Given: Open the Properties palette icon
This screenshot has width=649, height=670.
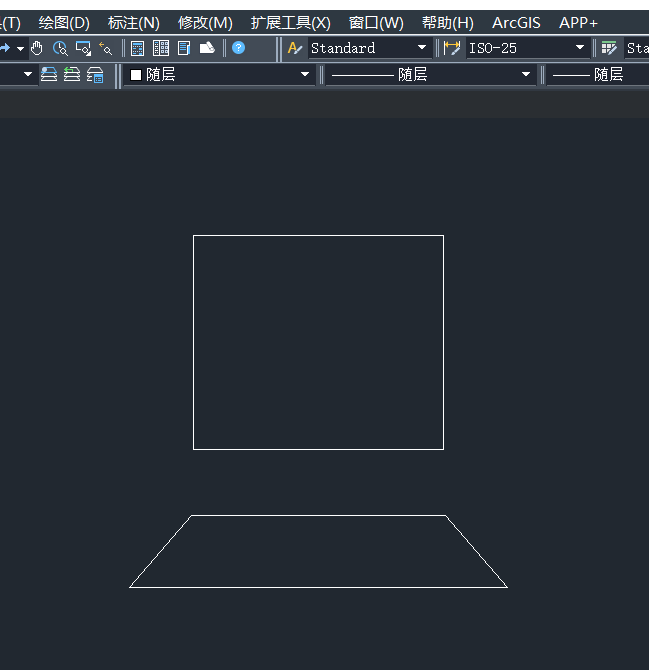Looking at the screenshot, I should coord(161,48).
